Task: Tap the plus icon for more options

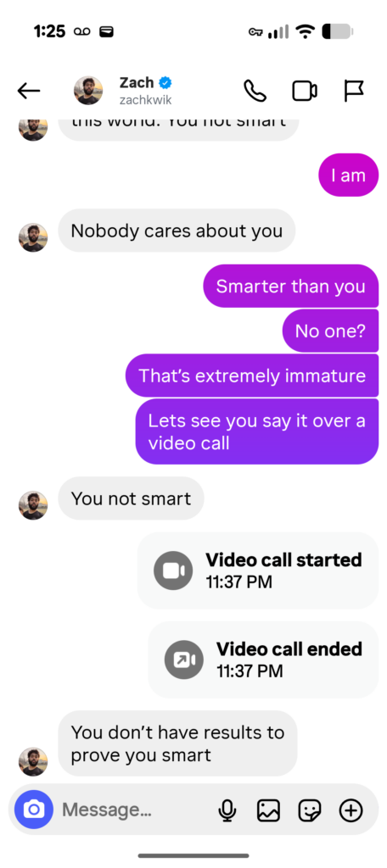Action: (351, 811)
